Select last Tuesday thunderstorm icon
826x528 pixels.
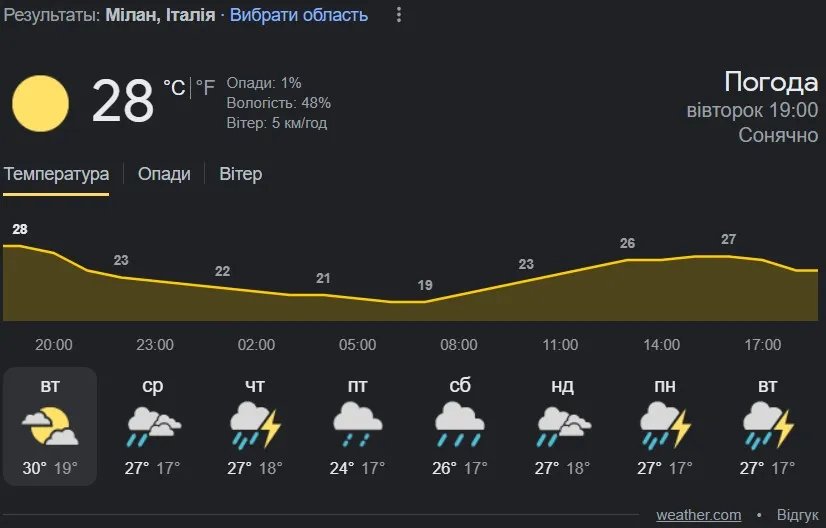(x=767, y=425)
